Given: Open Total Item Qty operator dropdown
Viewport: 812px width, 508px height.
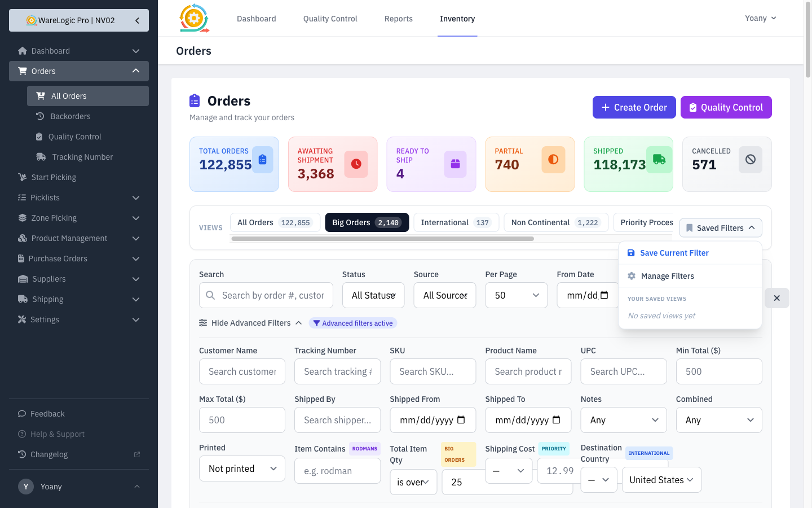Looking at the screenshot, I should 413,482.
